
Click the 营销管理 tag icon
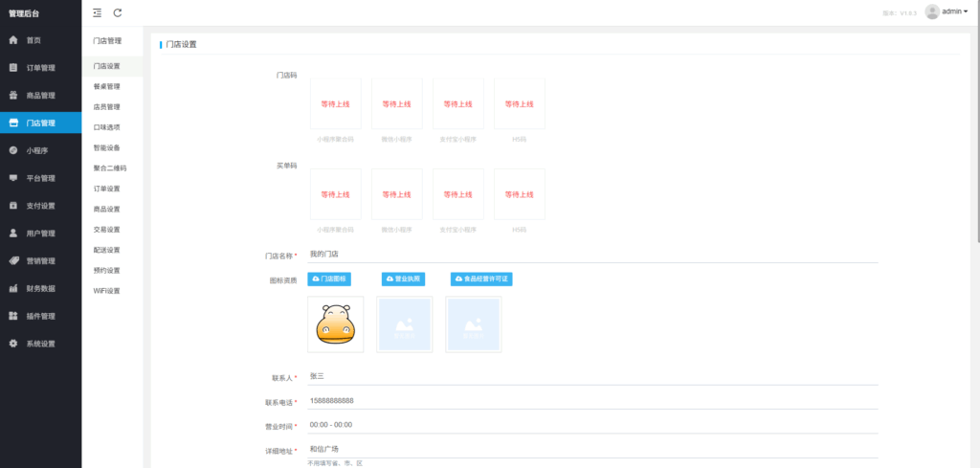(13, 260)
